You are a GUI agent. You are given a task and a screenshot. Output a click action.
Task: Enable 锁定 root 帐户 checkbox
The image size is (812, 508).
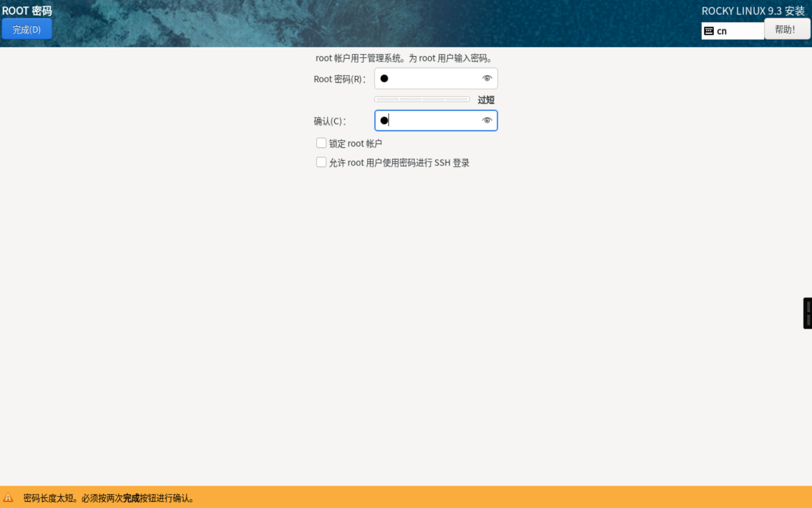(321, 143)
